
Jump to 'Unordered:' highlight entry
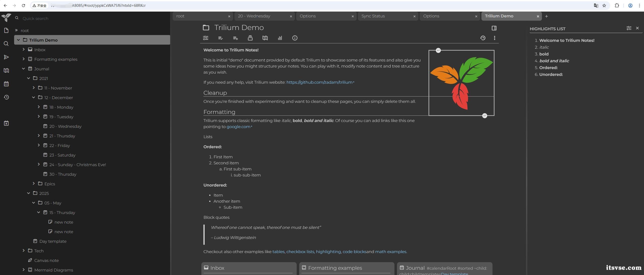point(551,74)
